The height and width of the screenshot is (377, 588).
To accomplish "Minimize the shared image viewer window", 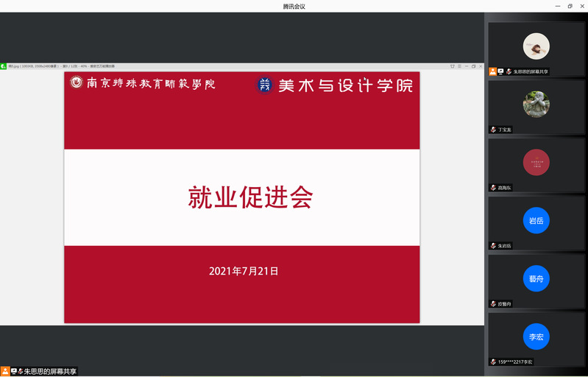I will (467, 66).
